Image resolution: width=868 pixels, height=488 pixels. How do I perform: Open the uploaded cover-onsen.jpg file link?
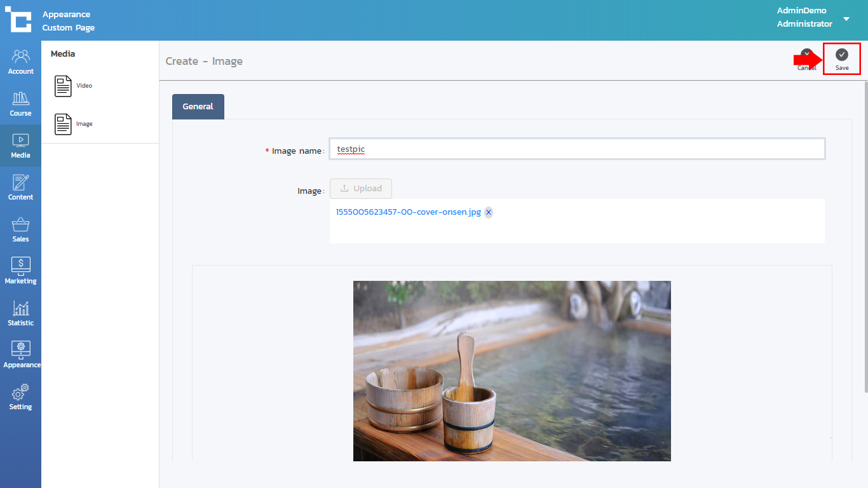click(x=408, y=212)
